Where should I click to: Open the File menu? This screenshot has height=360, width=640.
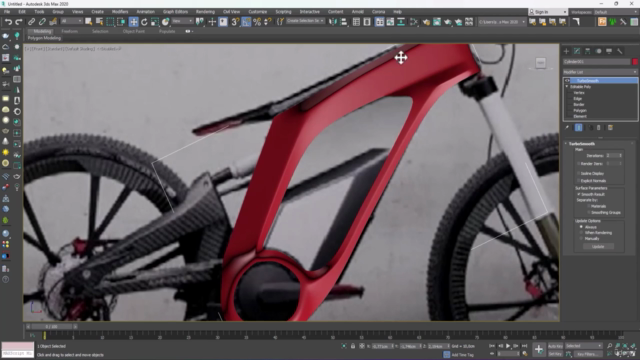pyautogui.click(x=7, y=12)
